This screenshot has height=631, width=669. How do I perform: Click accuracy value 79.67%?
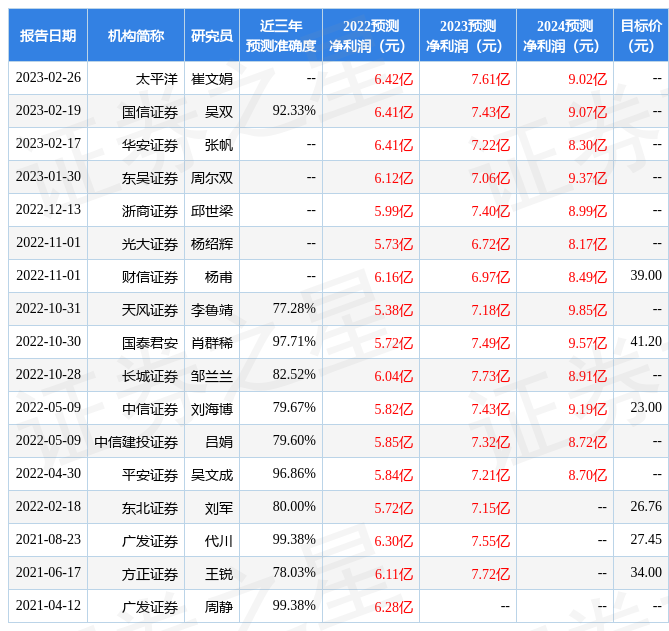pyautogui.click(x=294, y=407)
